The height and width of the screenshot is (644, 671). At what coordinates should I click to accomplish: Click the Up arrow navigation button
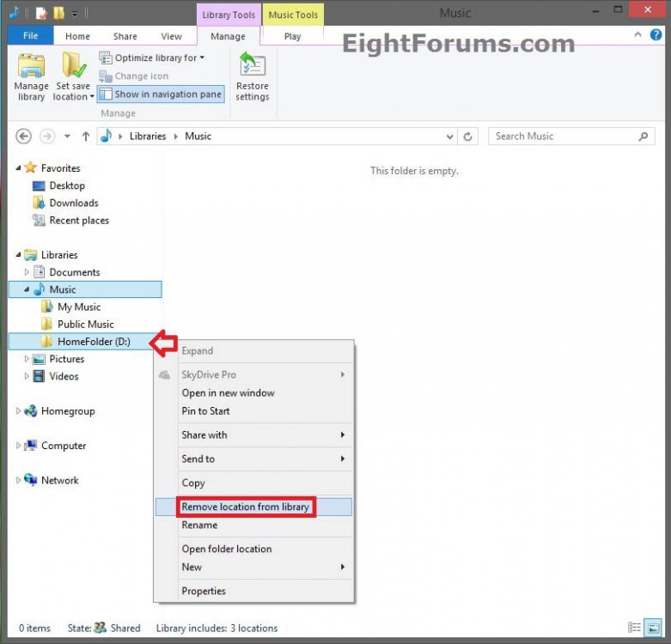click(86, 137)
